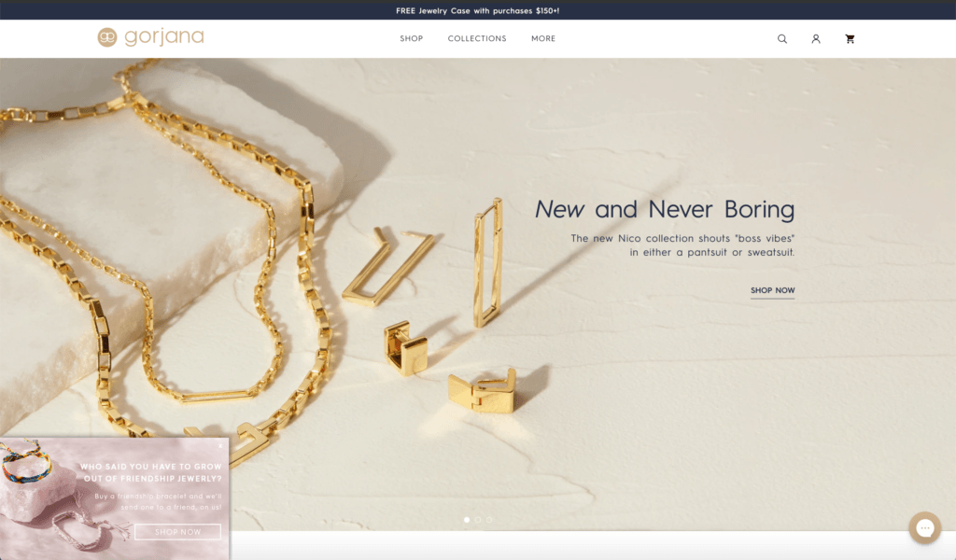This screenshot has width=956, height=560.
Task: Click the colorful friendship bracelet image
Action: click(x=26, y=464)
